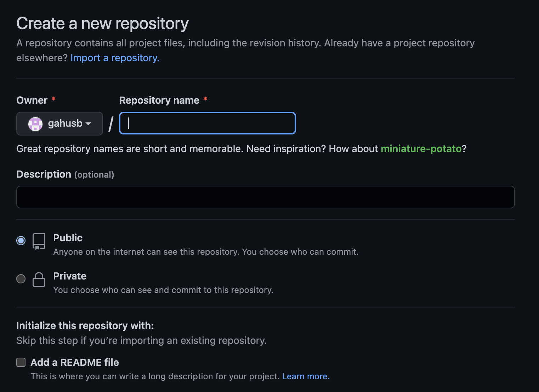The width and height of the screenshot is (539, 392).
Task: Click the Repository name asterisk marker
Action: click(x=205, y=100)
